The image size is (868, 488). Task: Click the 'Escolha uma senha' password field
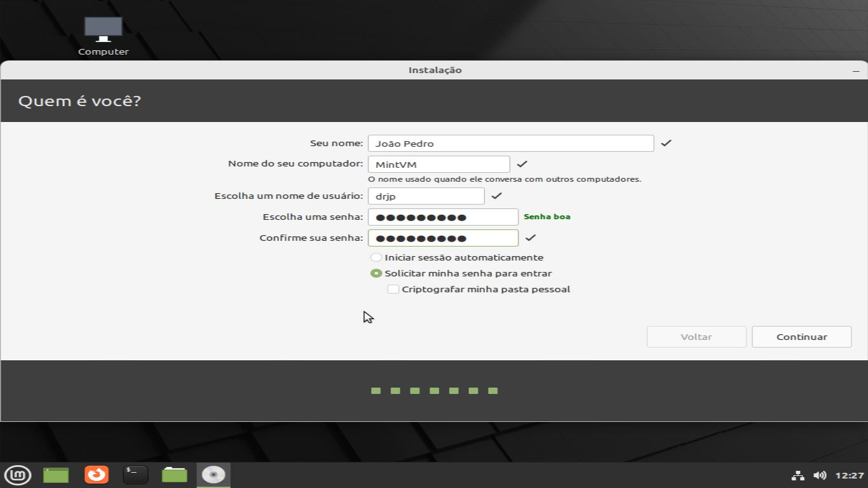point(443,217)
